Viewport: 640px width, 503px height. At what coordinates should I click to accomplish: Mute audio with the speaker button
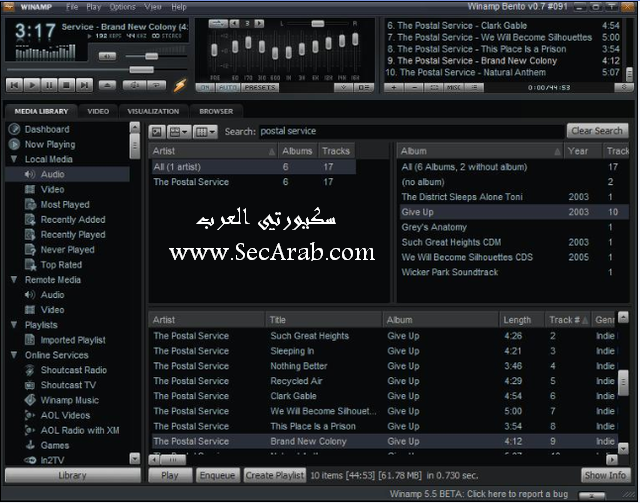pyautogui.click(x=107, y=56)
